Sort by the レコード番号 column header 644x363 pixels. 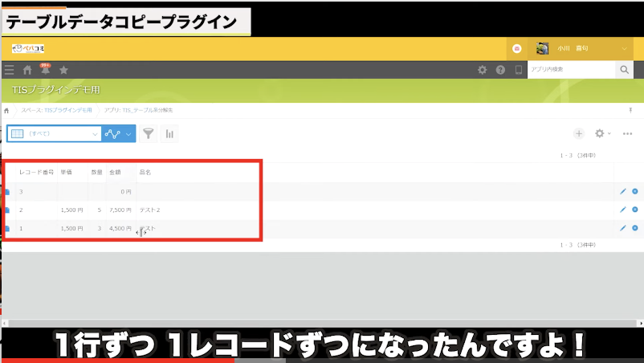[x=36, y=172]
